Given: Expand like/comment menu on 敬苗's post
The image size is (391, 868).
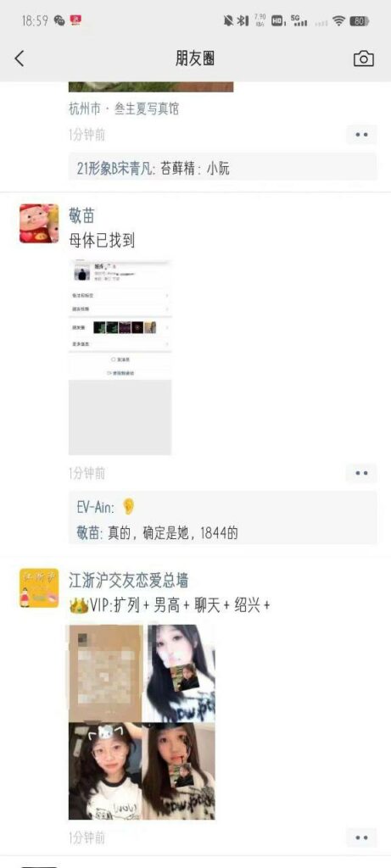Looking at the screenshot, I should click(361, 473).
